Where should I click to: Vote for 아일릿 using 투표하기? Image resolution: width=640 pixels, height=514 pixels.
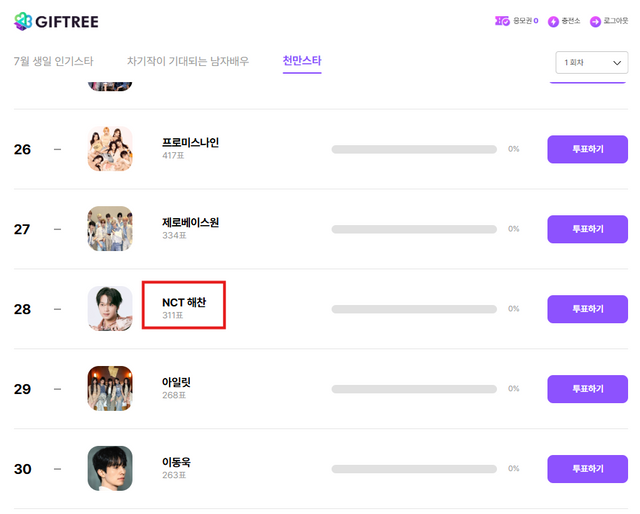[587, 389]
